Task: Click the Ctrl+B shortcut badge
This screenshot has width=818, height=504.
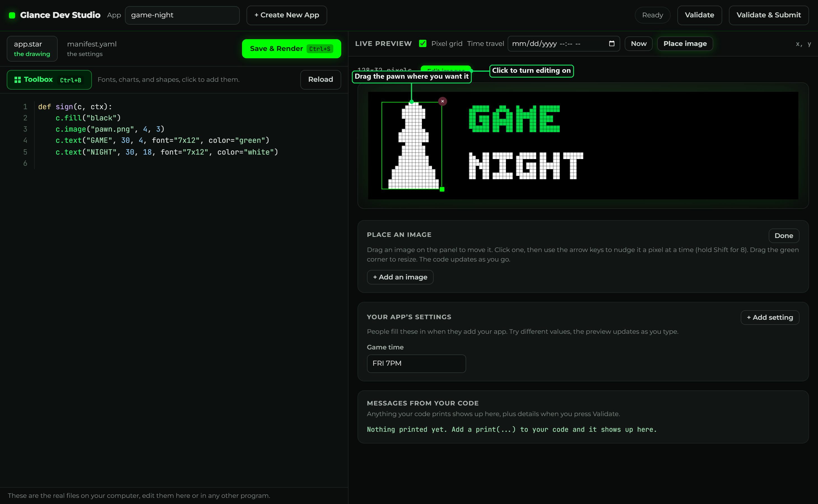Action: [71, 80]
